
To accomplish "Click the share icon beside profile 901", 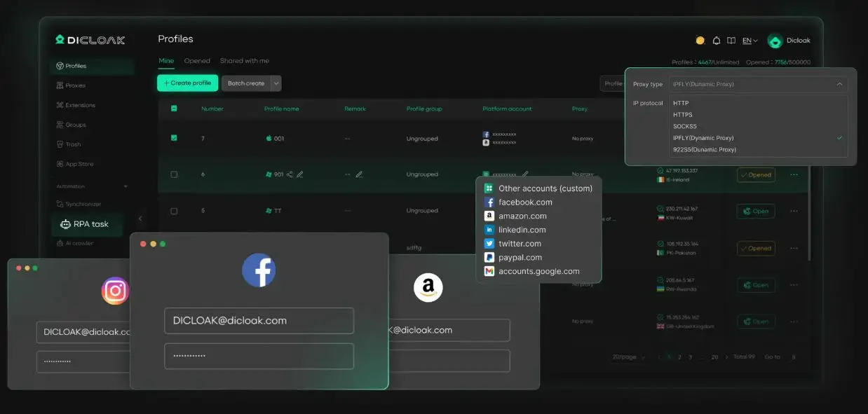I will coord(290,174).
